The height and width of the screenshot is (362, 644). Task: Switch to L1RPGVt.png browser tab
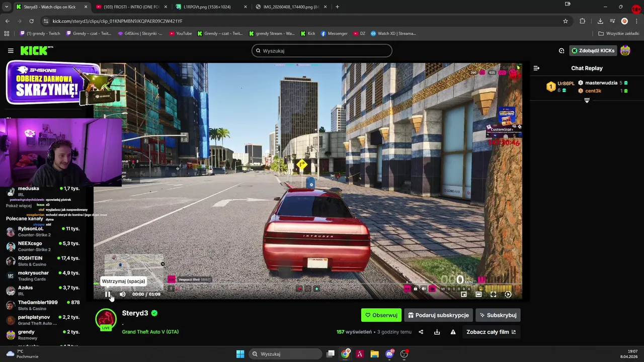point(211,7)
